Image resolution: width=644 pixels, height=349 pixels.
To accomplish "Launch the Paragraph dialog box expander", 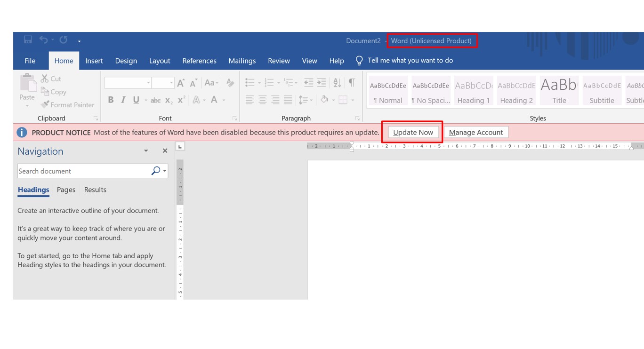I will (357, 119).
